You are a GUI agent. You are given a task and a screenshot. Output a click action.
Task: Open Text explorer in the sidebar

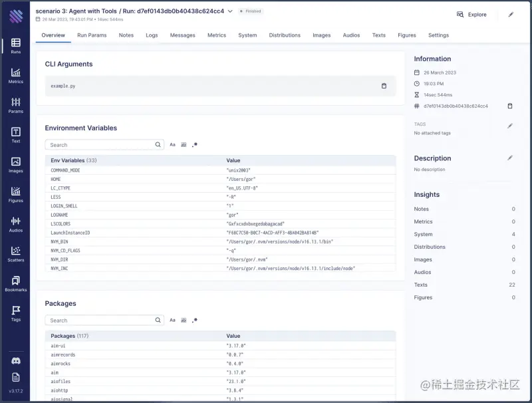(15, 136)
